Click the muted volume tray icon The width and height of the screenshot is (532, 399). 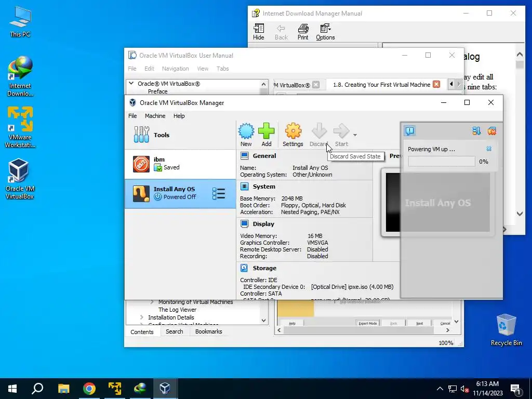(x=464, y=389)
